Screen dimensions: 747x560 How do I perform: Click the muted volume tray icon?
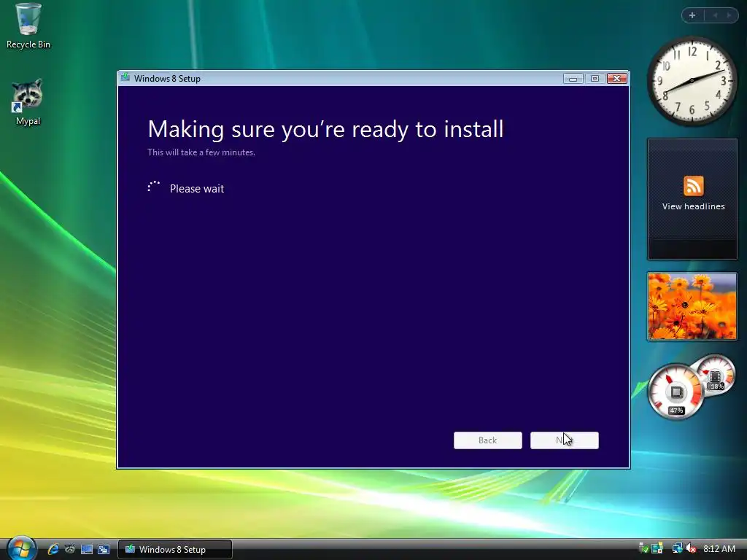coord(691,549)
